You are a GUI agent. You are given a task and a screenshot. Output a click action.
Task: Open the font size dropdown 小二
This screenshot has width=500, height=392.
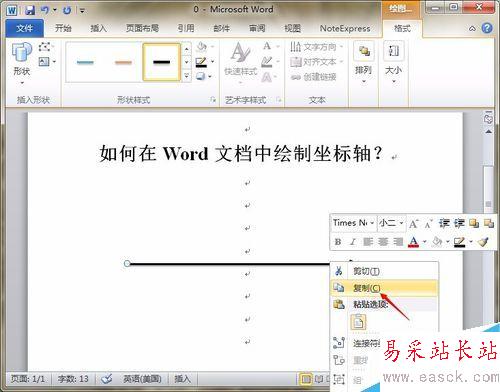391,223
